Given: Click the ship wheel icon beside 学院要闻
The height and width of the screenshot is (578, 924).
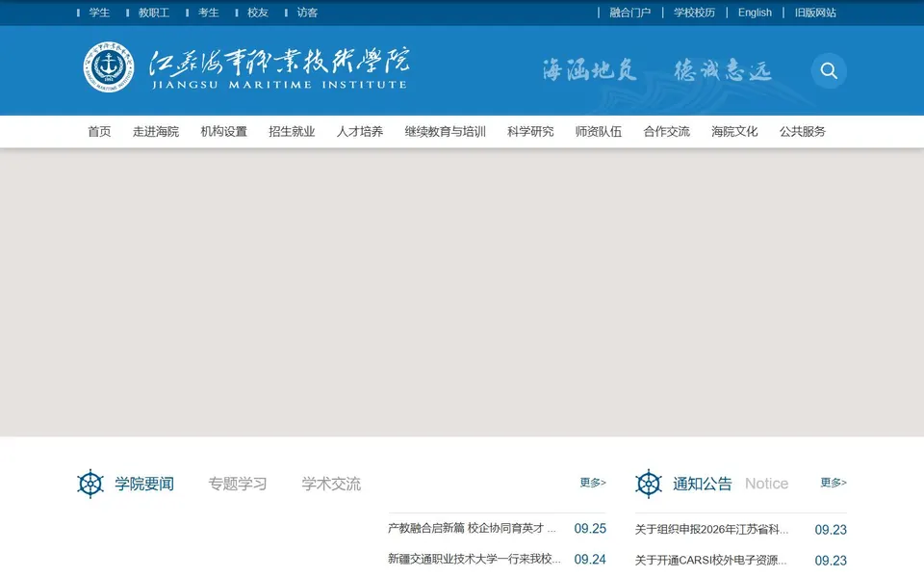Looking at the screenshot, I should click(90, 484).
